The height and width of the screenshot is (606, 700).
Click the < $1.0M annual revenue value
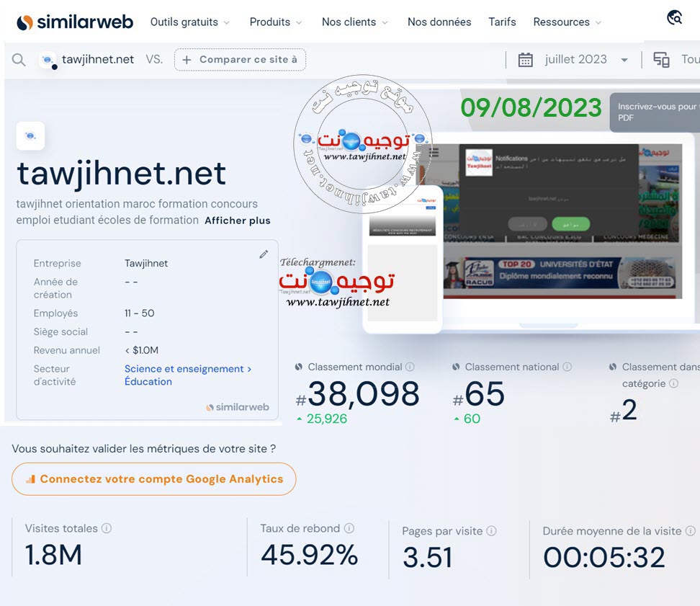pos(142,351)
